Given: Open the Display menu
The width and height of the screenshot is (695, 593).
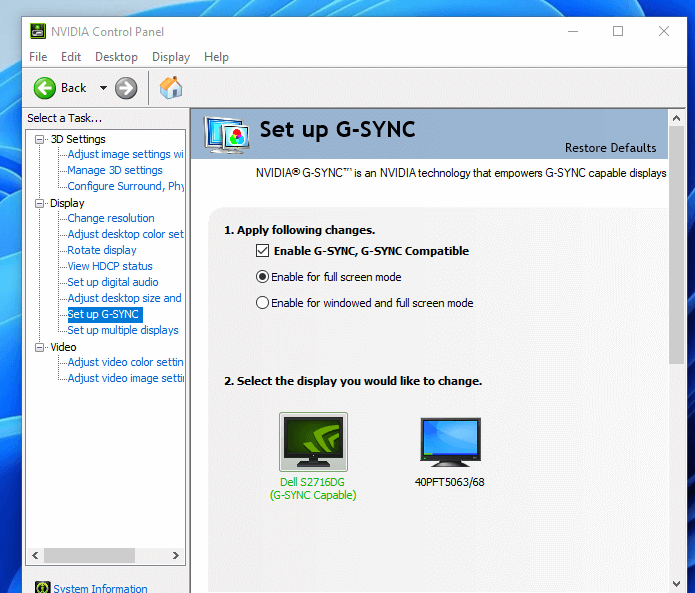Looking at the screenshot, I should (171, 57).
